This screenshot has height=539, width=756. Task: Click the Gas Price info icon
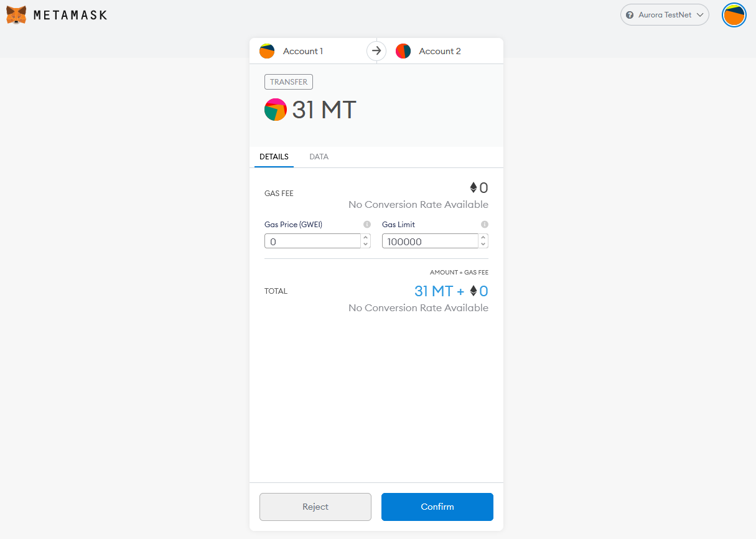(367, 225)
